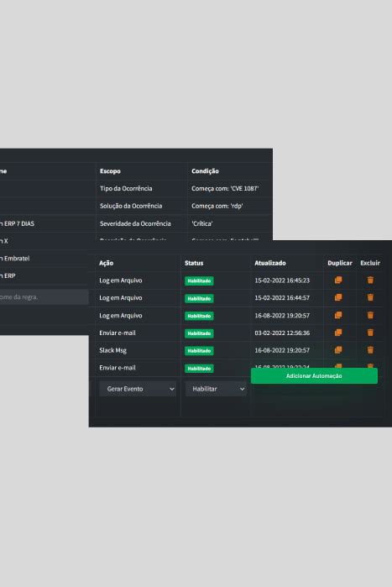Viewport: 392px width, 587px height.
Task: Delete the Log em Arquivo rule from 16-08-2022
Action: click(370, 315)
